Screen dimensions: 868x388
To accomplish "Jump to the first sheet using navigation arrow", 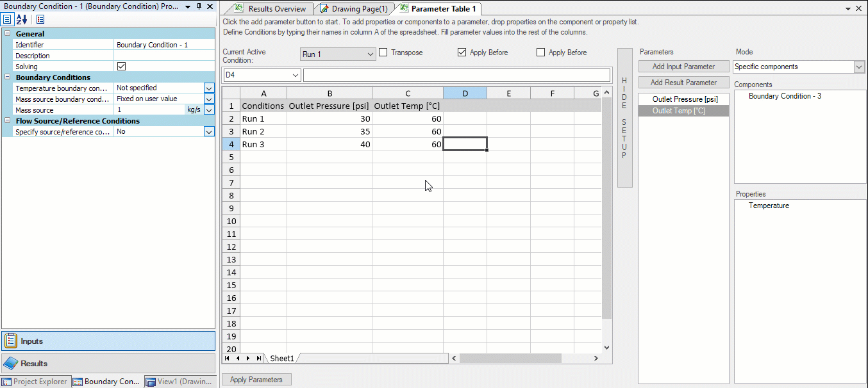I will coord(228,359).
